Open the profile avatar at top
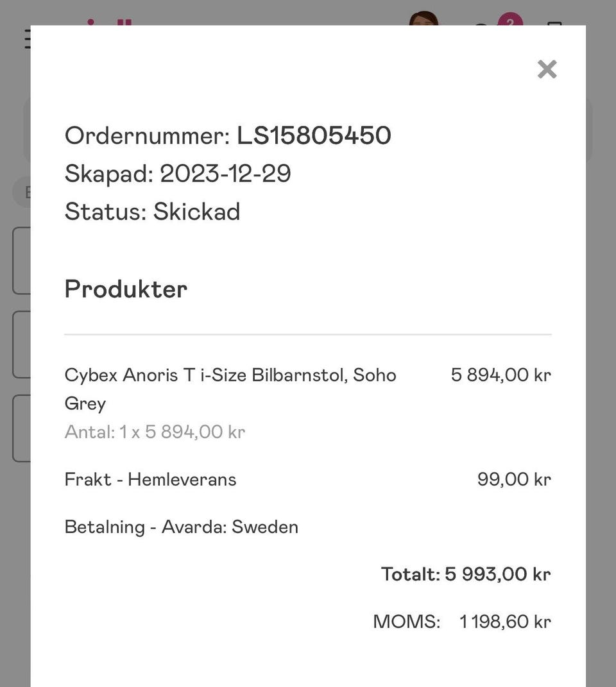Image resolution: width=616 pixels, height=687 pixels. tap(424, 18)
